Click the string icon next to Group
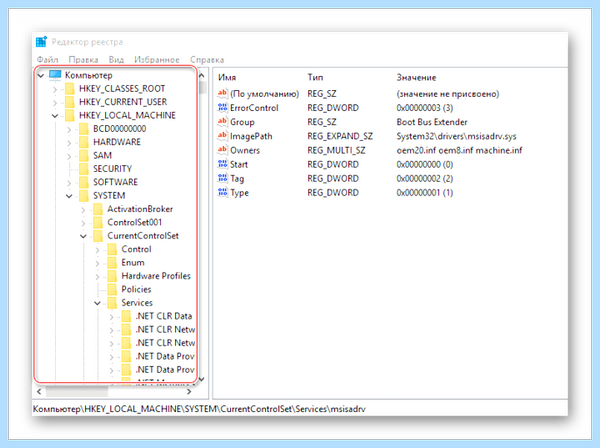The height and width of the screenshot is (448, 600). click(222, 122)
